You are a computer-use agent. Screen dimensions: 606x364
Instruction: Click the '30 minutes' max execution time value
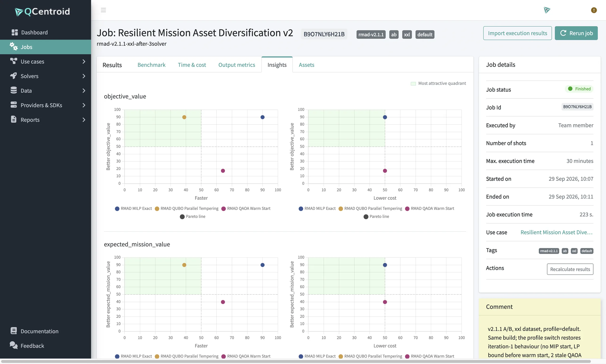(580, 161)
